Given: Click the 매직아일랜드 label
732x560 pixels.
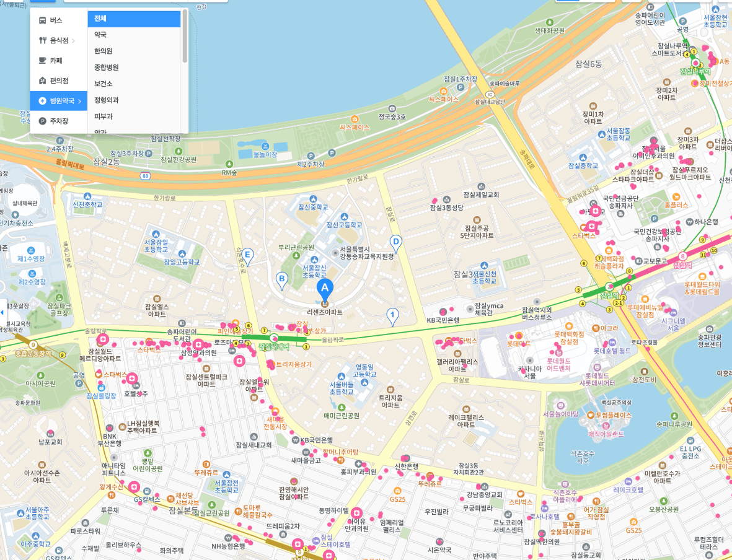Looking at the screenshot, I should coord(606,434).
